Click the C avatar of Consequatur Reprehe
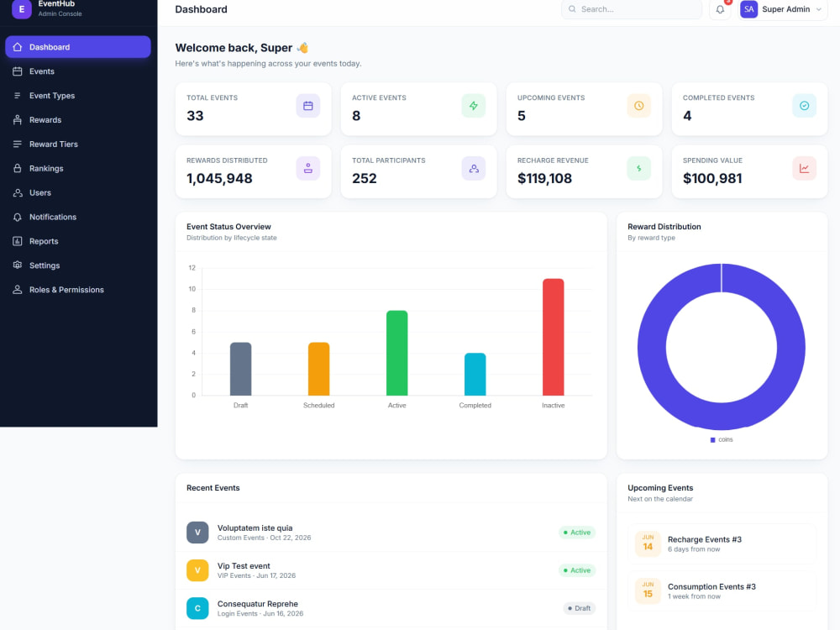Image resolution: width=840 pixels, height=630 pixels. pos(197,608)
